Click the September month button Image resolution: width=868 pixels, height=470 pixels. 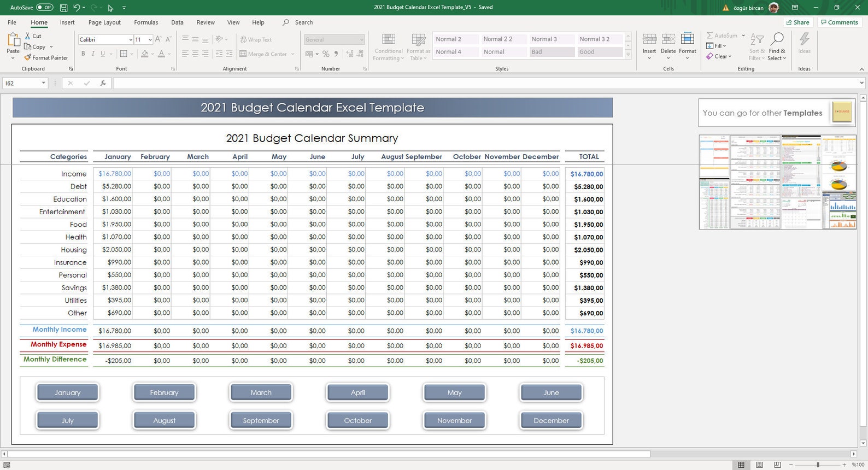[x=261, y=420]
